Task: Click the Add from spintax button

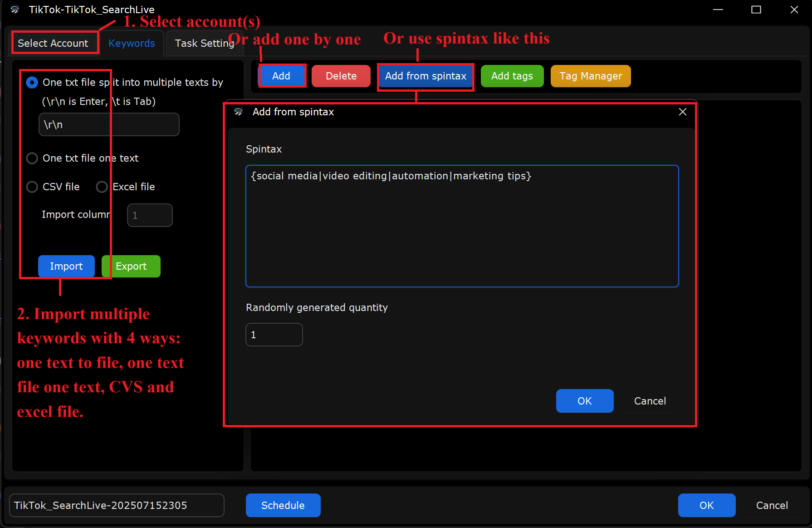Action: [x=426, y=76]
